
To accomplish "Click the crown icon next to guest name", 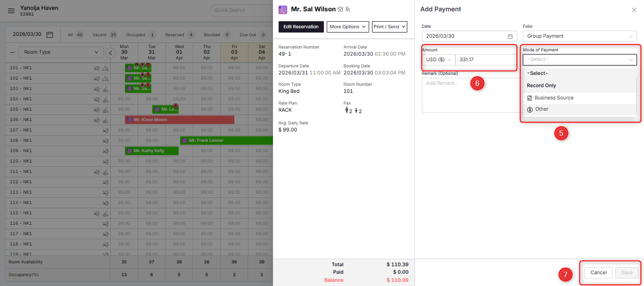I will [x=340, y=9].
